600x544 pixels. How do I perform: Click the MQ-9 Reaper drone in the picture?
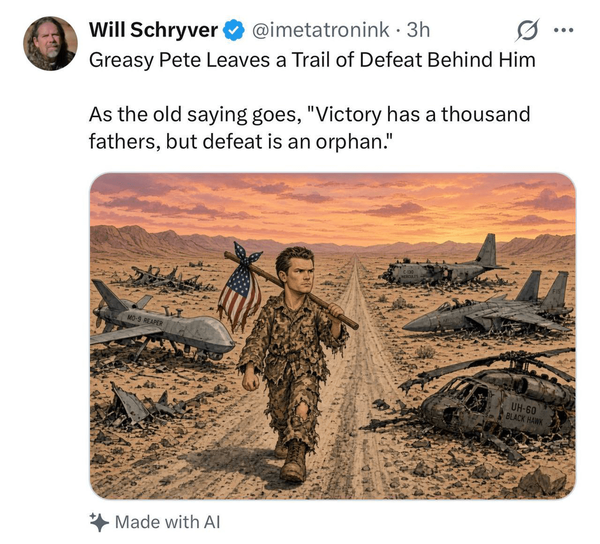(161, 326)
